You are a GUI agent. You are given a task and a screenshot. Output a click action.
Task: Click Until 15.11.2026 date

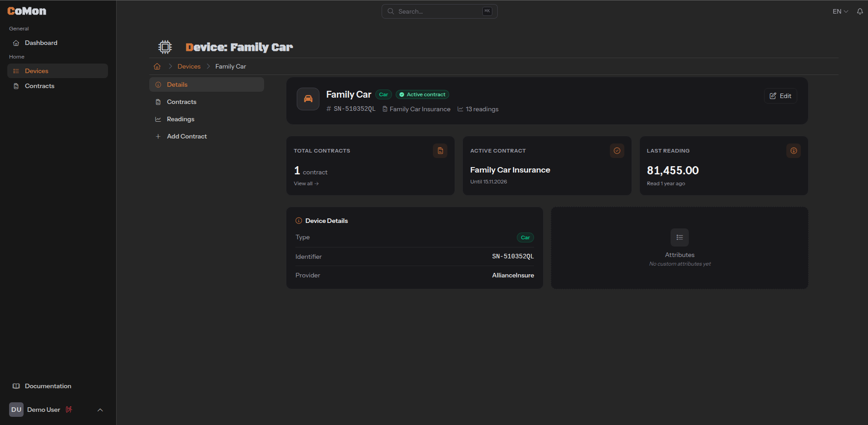(489, 182)
